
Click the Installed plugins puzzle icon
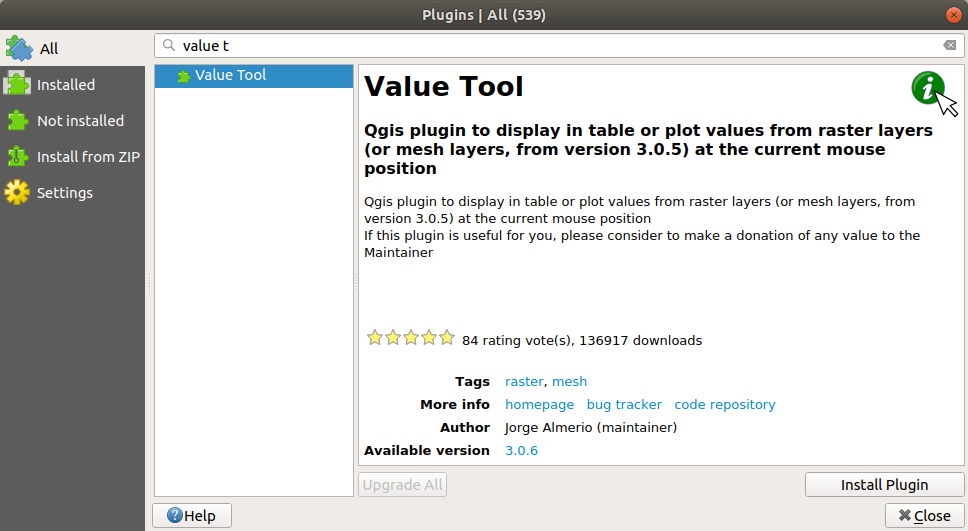click(x=19, y=85)
